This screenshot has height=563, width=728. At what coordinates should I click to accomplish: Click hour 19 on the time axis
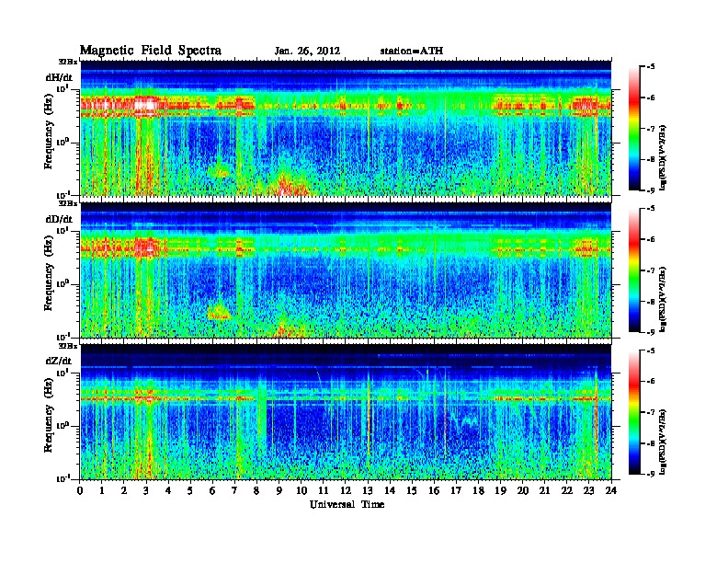coord(500,491)
